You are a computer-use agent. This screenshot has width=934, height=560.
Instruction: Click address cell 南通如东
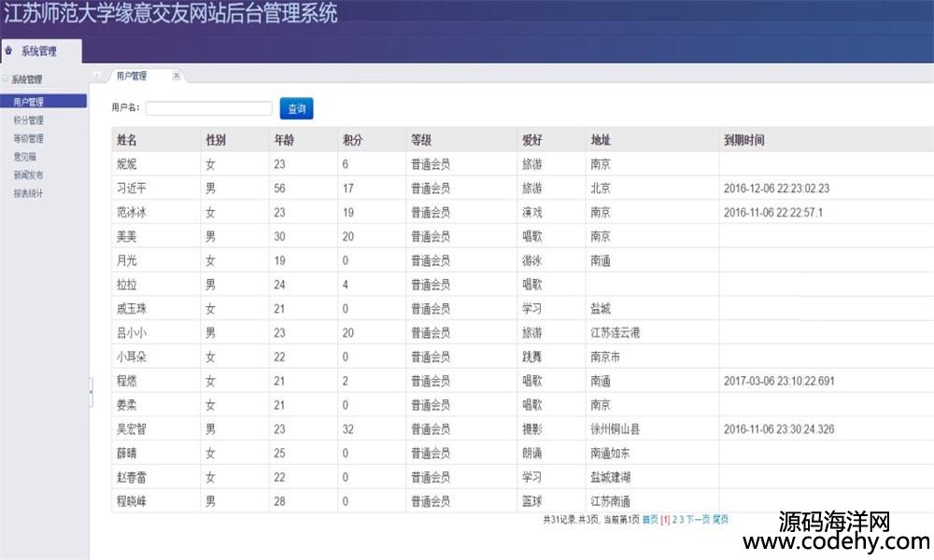(x=611, y=454)
